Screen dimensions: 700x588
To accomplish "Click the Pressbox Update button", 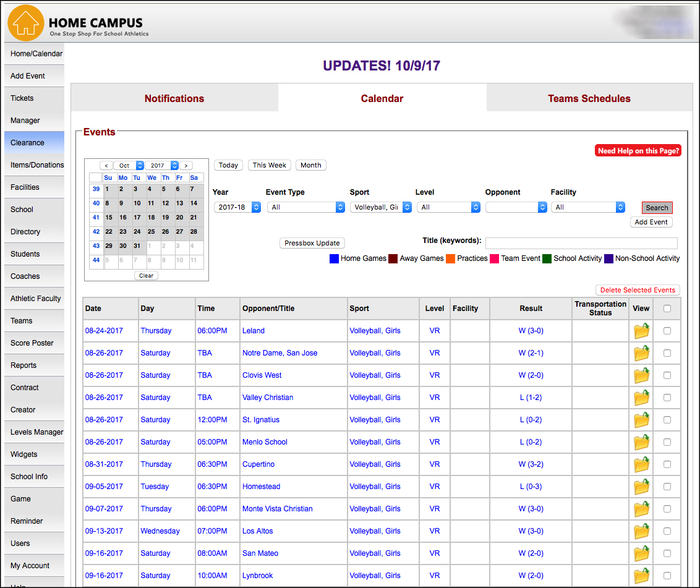I will point(312,243).
